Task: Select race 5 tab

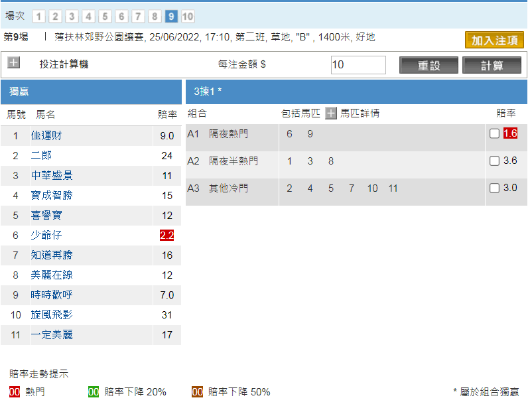Action: 105,17
